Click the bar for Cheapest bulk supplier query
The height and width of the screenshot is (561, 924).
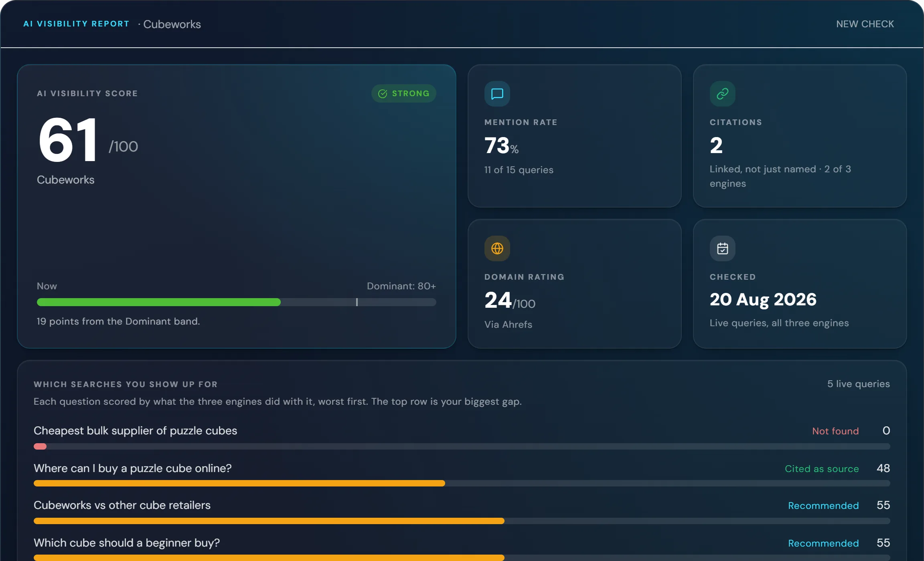(462, 446)
